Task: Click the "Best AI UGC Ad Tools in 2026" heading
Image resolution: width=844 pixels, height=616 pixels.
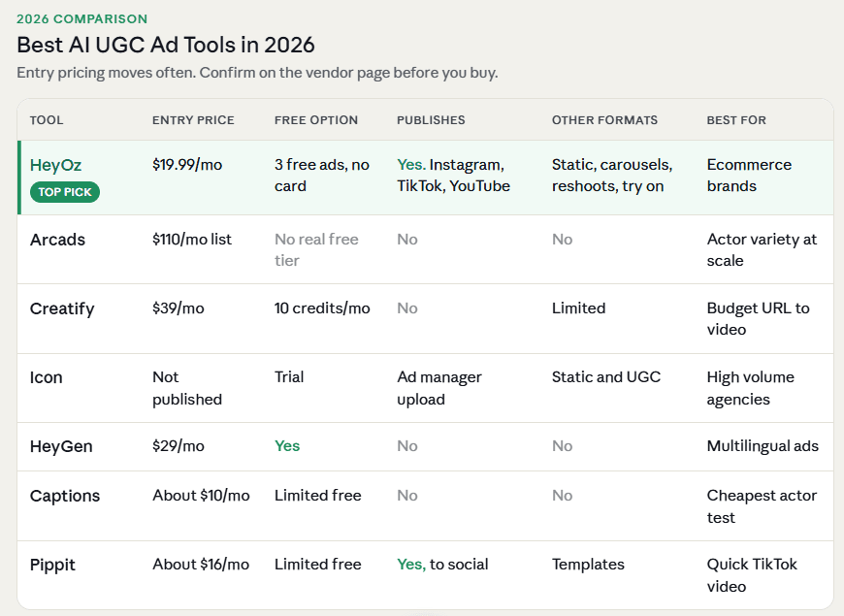Action: coord(166,45)
